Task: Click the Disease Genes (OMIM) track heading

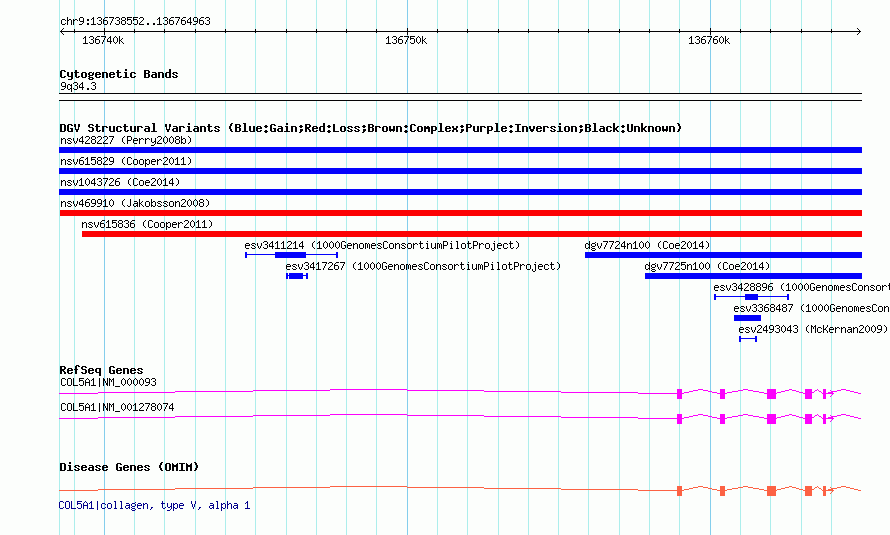Action: pos(129,467)
